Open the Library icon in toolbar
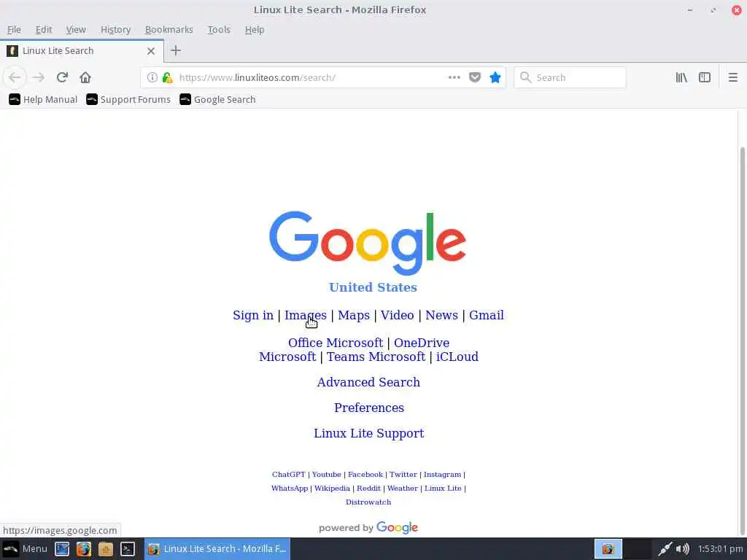The image size is (747, 560). point(681,77)
